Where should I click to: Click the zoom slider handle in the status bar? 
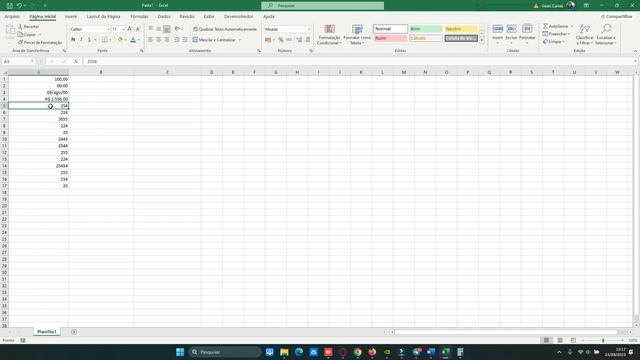click(x=603, y=340)
